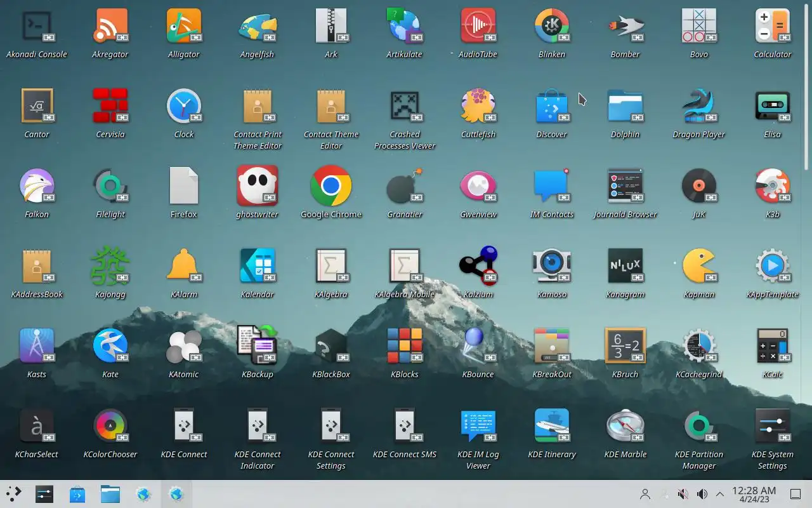The width and height of the screenshot is (812, 508).
Task: Launch AudioTube from the desktop
Action: click(x=478, y=25)
